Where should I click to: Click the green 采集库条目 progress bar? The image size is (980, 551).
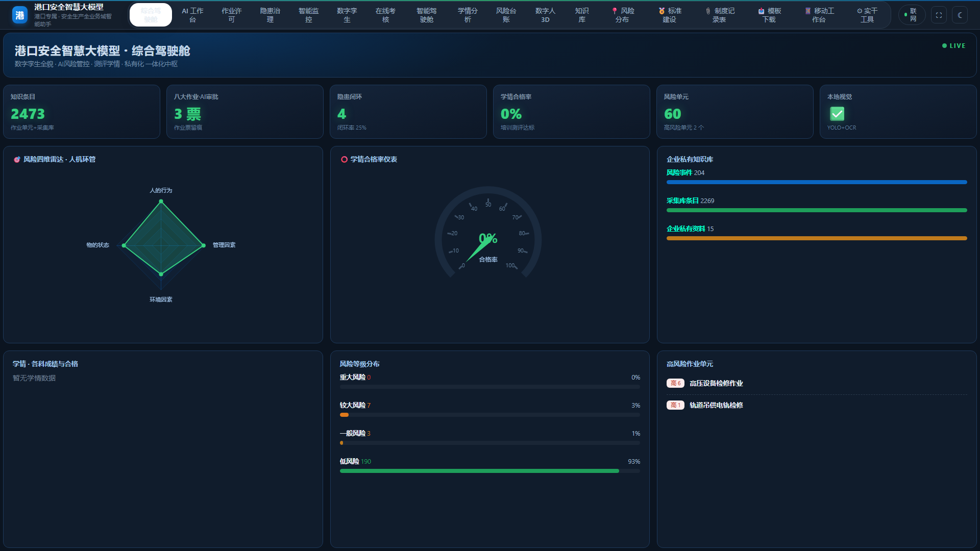point(817,210)
